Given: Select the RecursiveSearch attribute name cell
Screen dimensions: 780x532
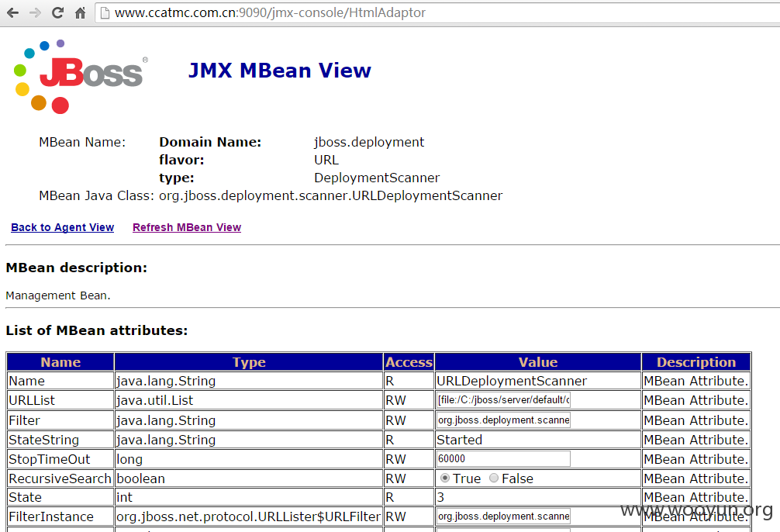Looking at the screenshot, I should (60, 478).
